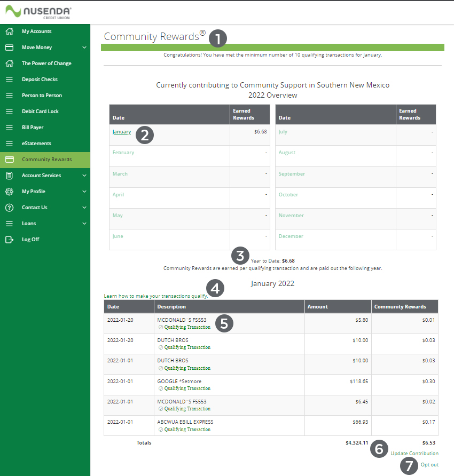Select Community Rewards in the sidebar
Screen dimensions: 454x476
[x=47, y=160]
